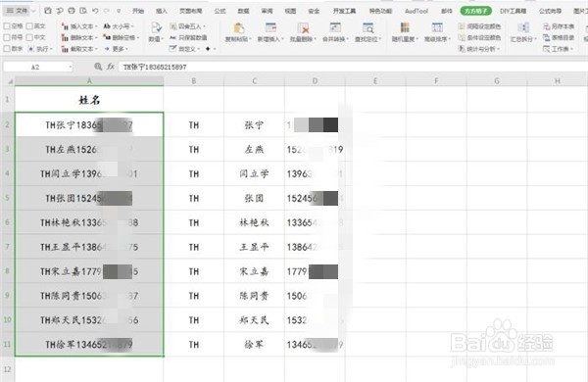Click the 汇总拆分 icon
Screen dimensions: 588x382
[x=523, y=28]
